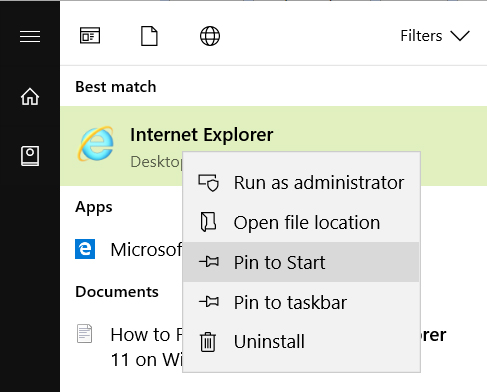Filter results by Apps icon
This screenshot has width=487, height=392.
90,36
